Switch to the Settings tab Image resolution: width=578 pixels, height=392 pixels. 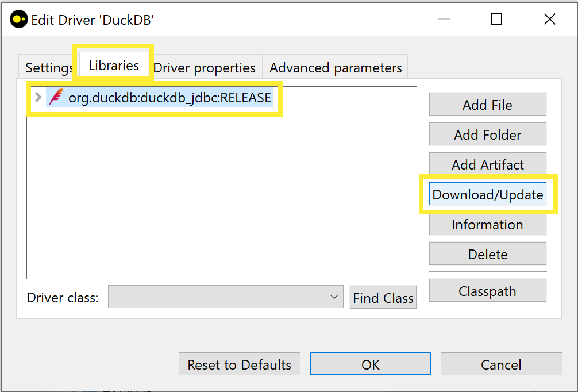48,67
